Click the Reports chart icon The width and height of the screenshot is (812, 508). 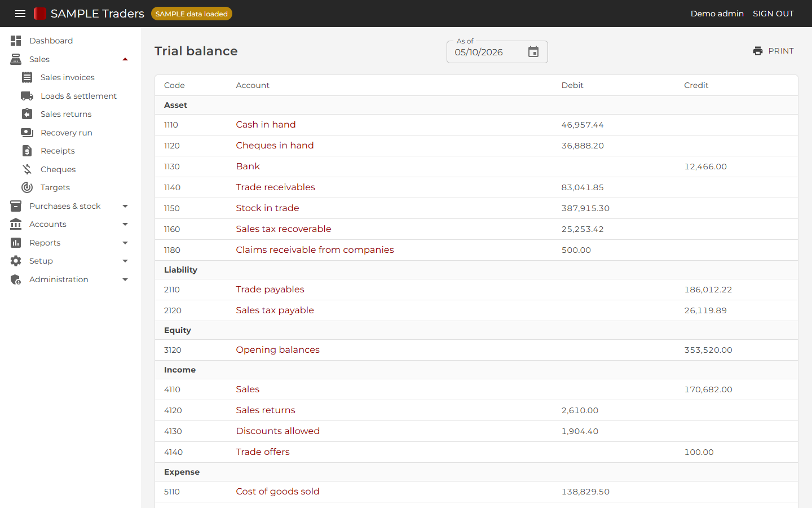click(x=16, y=243)
